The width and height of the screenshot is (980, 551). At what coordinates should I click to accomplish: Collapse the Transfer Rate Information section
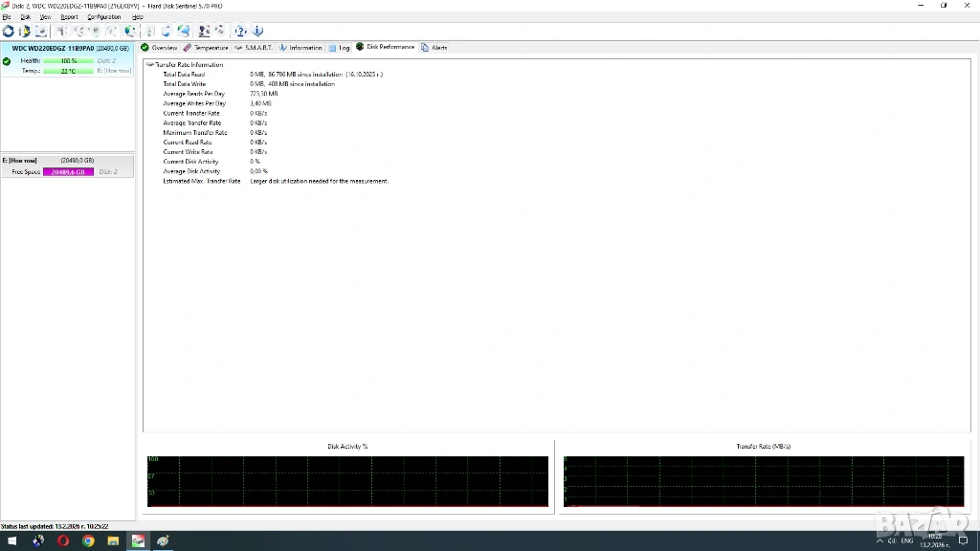click(149, 65)
